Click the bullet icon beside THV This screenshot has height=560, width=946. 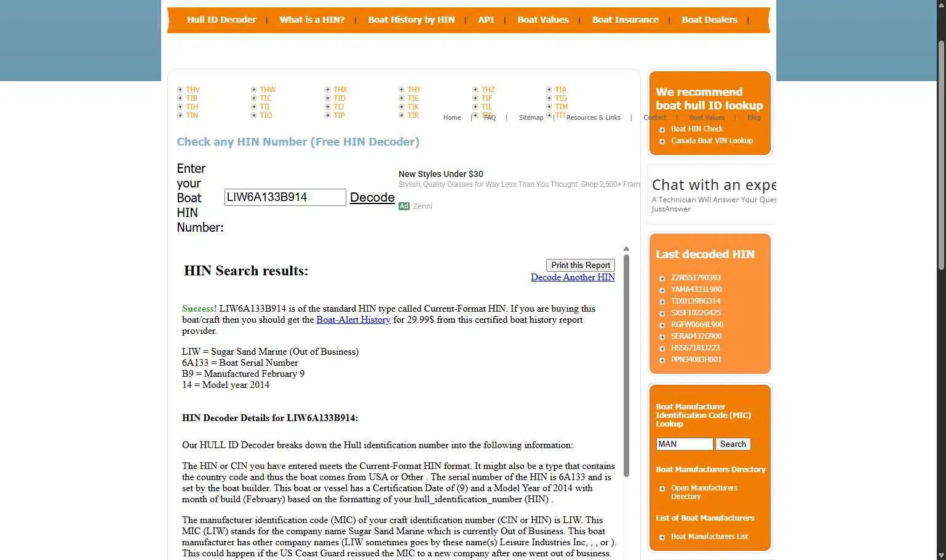(x=180, y=90)
